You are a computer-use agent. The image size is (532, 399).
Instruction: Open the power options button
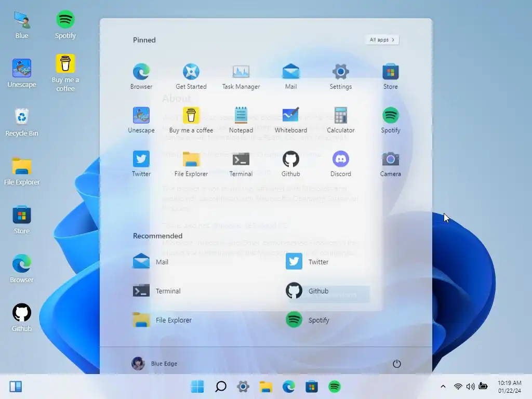pos(396,364)
